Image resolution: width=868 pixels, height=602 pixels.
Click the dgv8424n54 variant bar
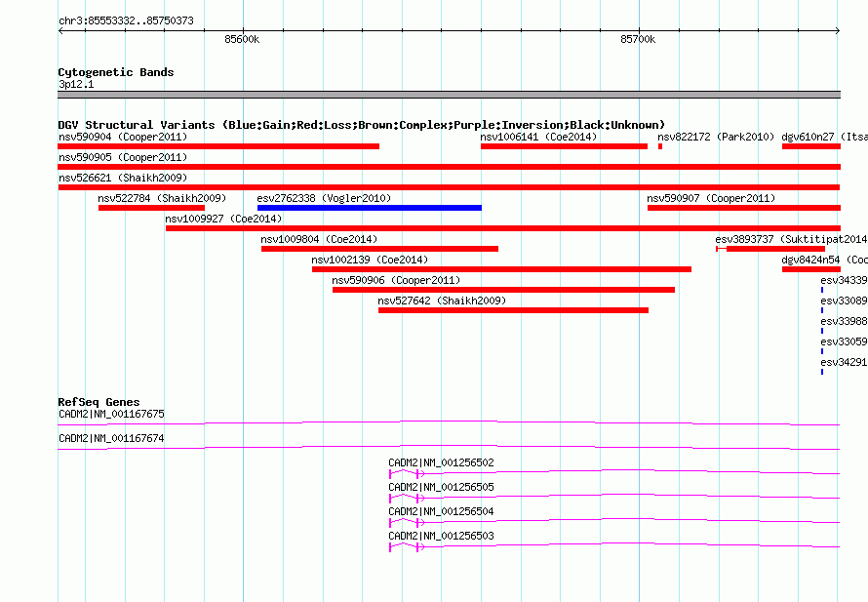pyautogui.click(x=811, y=269)
